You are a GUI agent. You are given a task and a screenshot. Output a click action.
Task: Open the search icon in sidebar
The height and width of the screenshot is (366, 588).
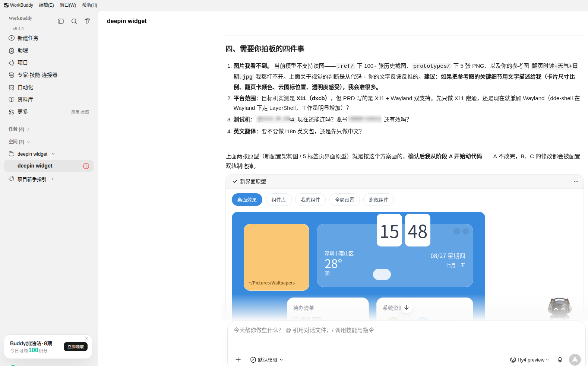click(74, 21)
